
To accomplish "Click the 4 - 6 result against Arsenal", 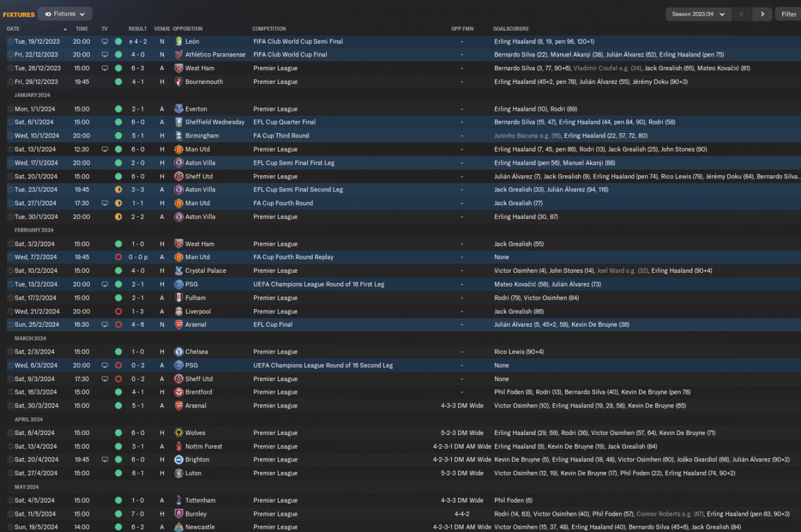I will (x=137, y=325).
